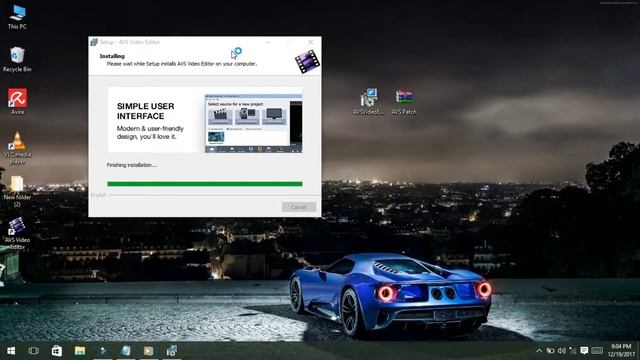The width and height of the screenshot is (640, 360).
Task: Open the volume control tray icon
Action: 562,351
